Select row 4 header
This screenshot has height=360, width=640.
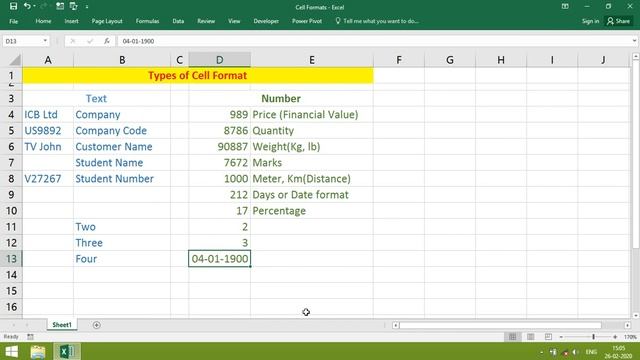(11, 115)
